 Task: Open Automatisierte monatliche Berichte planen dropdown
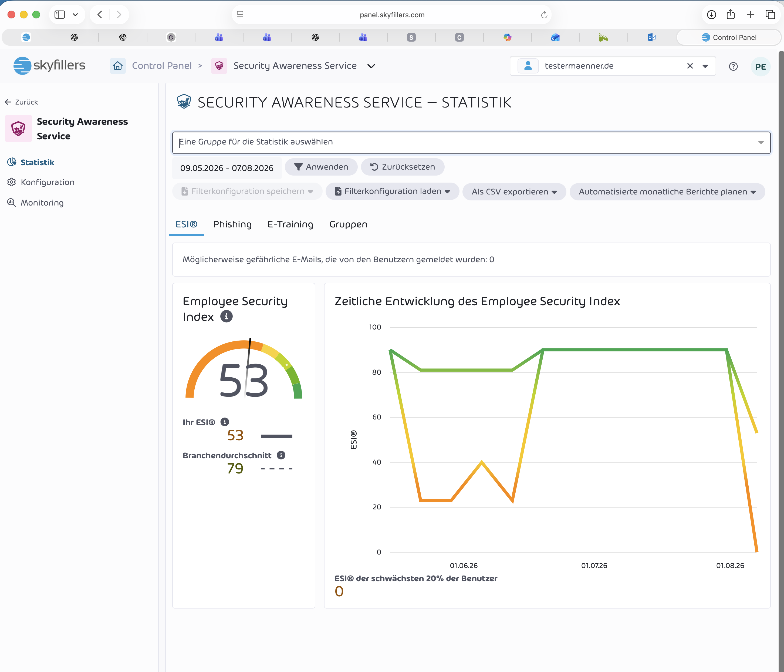tap(667, 191)
